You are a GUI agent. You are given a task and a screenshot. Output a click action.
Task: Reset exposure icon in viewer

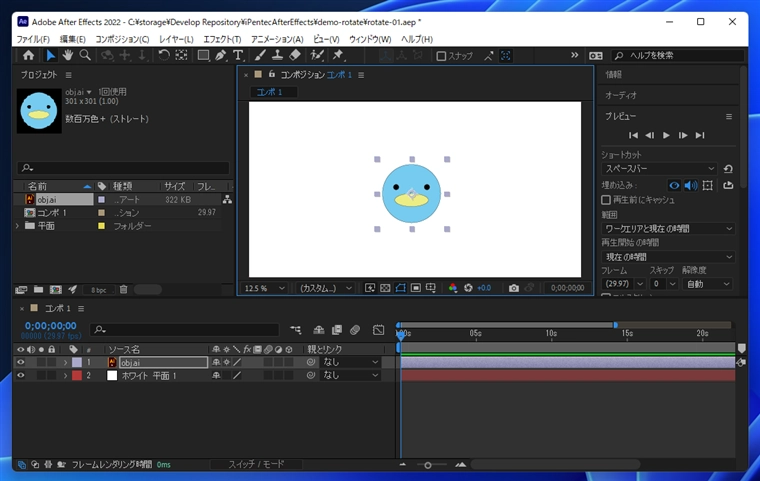click(x=468, y=288)
